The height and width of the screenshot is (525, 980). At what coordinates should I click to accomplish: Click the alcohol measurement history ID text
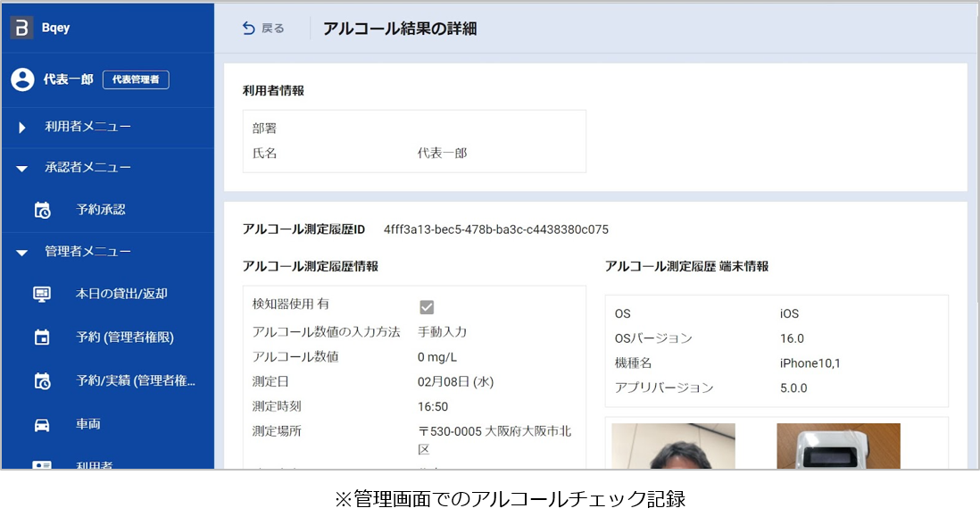[x=495, y=229]
